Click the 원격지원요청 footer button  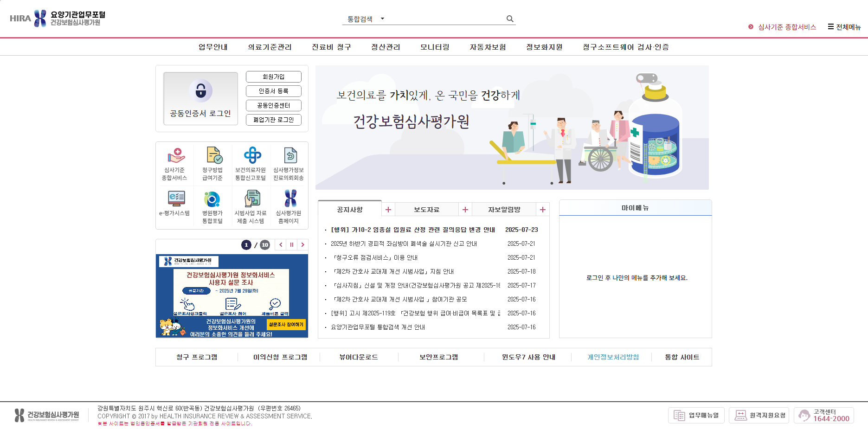coord(760,416)
